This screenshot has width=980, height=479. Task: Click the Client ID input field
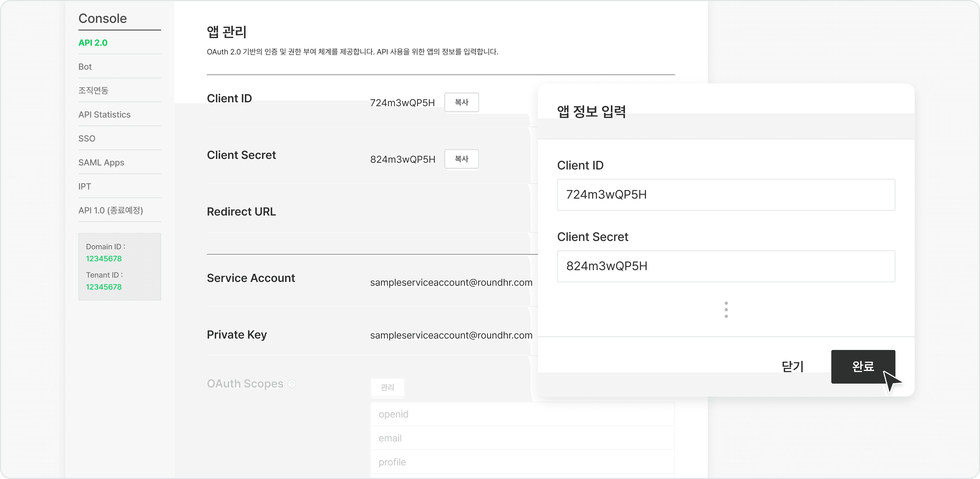coord(726,195)
